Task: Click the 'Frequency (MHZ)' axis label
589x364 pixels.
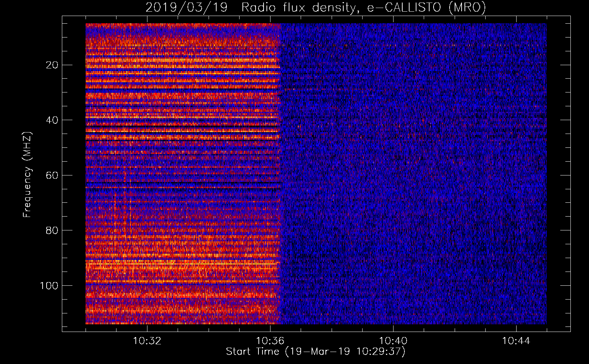Action: tap(27, 174)
